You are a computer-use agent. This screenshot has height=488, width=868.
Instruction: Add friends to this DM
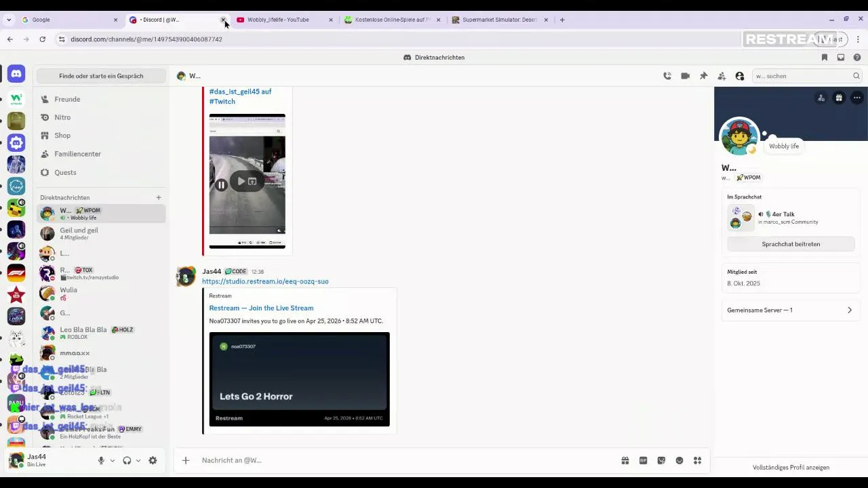722,76
